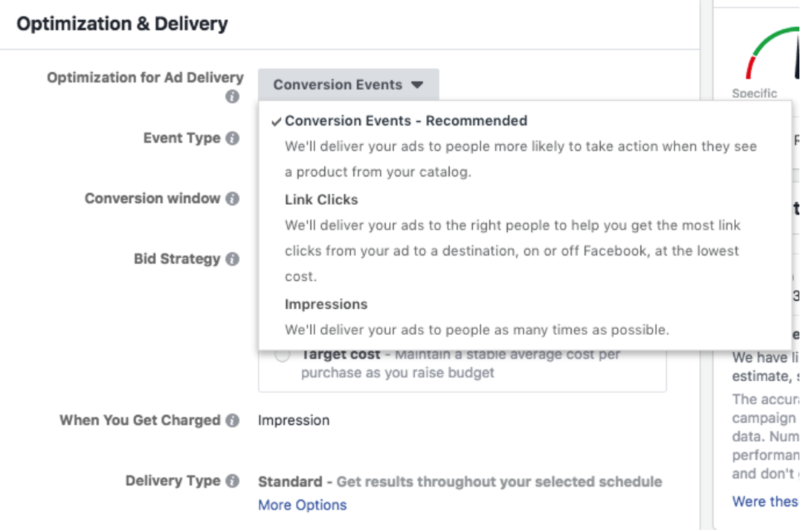Click the Event Type info icon
The width and height of the screenshot is (803, 532).
233,138
